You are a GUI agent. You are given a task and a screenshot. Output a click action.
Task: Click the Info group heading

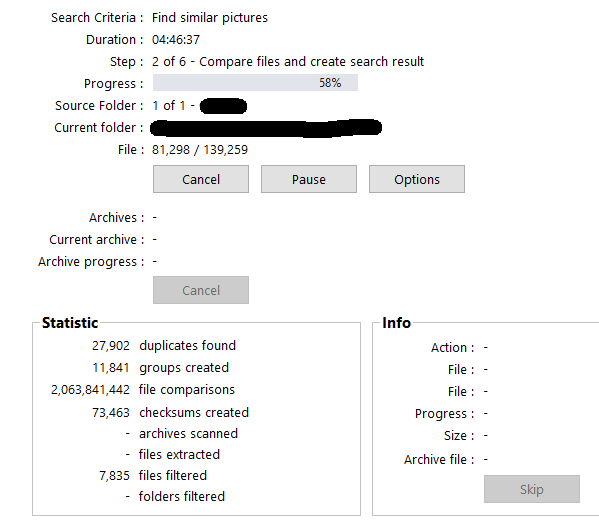(x=397, y=323)
